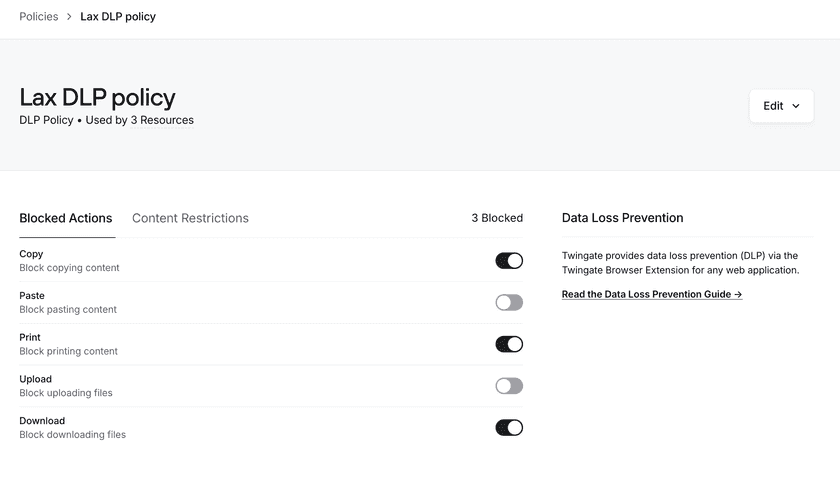Click the Edit button's dropdown chevron
This screenshot has height=480, width=840.
(796, 106)
